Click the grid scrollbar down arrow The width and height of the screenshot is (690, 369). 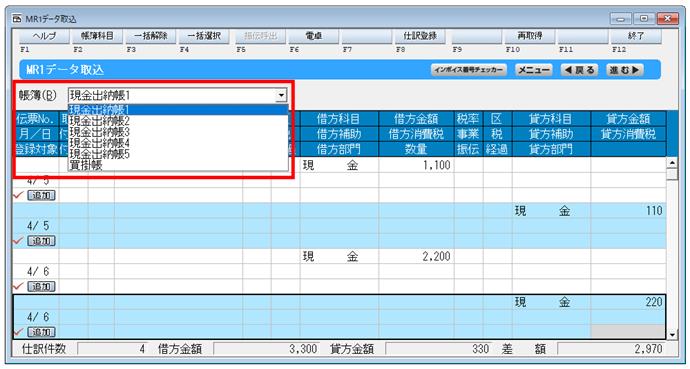pyautogui.click(x=672, y=336)
